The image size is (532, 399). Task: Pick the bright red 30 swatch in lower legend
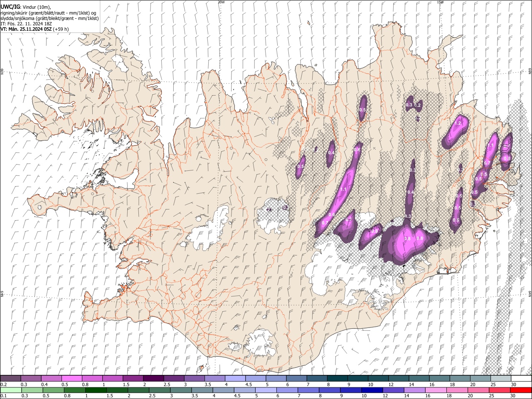tap(521, 390)
